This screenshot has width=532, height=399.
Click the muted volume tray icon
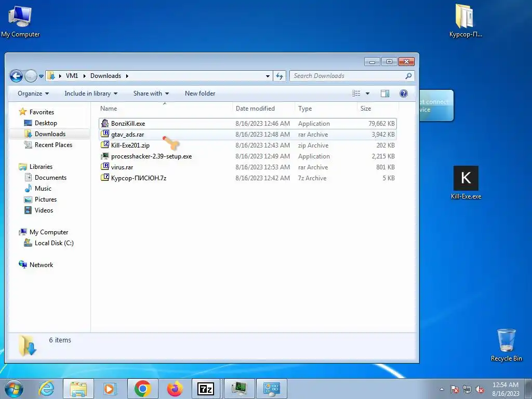[x=480, y=389]
